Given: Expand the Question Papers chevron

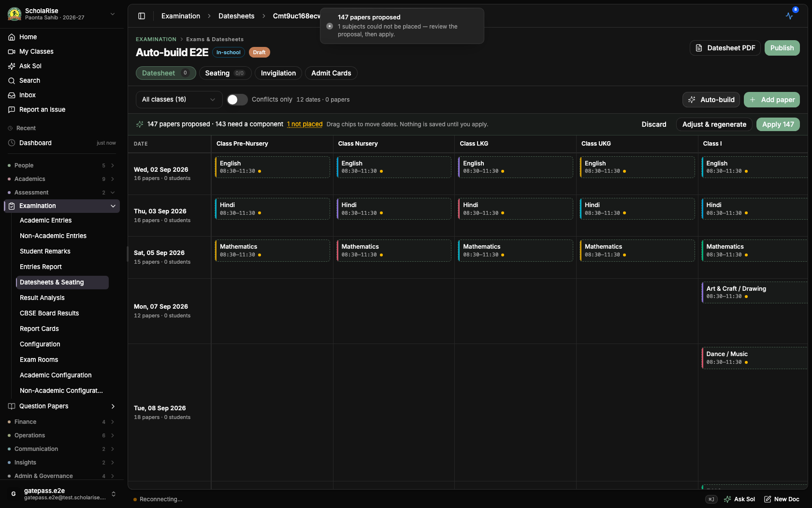Looking at the screenshot, I should [113, 406].
